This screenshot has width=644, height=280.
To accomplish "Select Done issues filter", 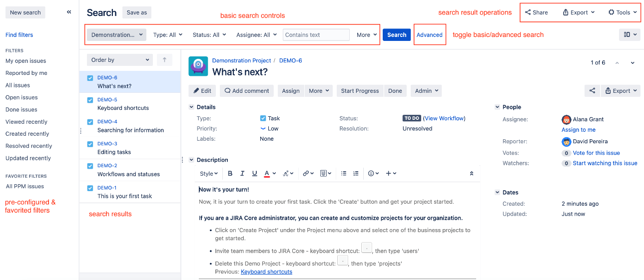I will tap(21, 109).
